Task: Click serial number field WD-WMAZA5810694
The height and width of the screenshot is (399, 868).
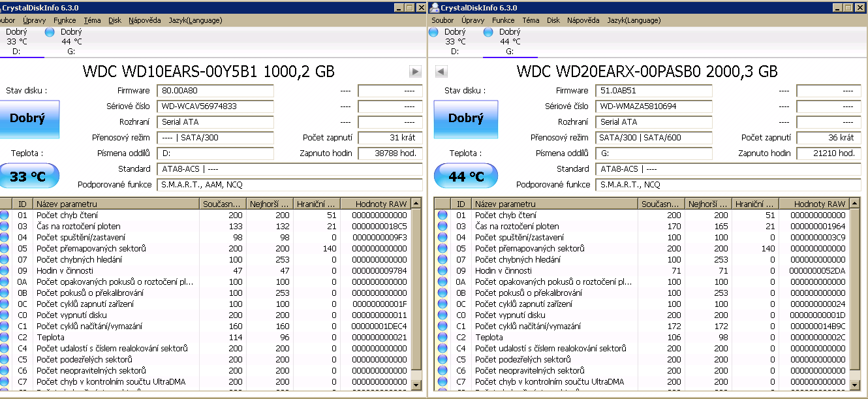Action: coord(654,106)
